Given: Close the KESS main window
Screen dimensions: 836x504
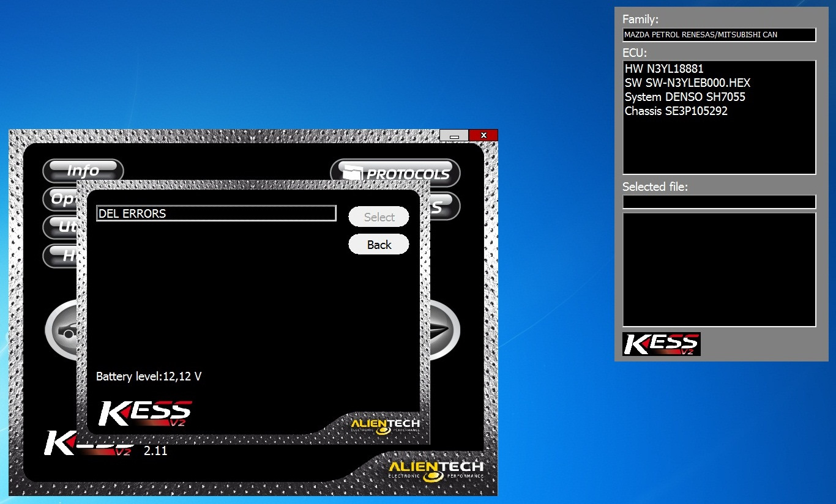Looking at the screenshot, I should (x=483, y=135).
